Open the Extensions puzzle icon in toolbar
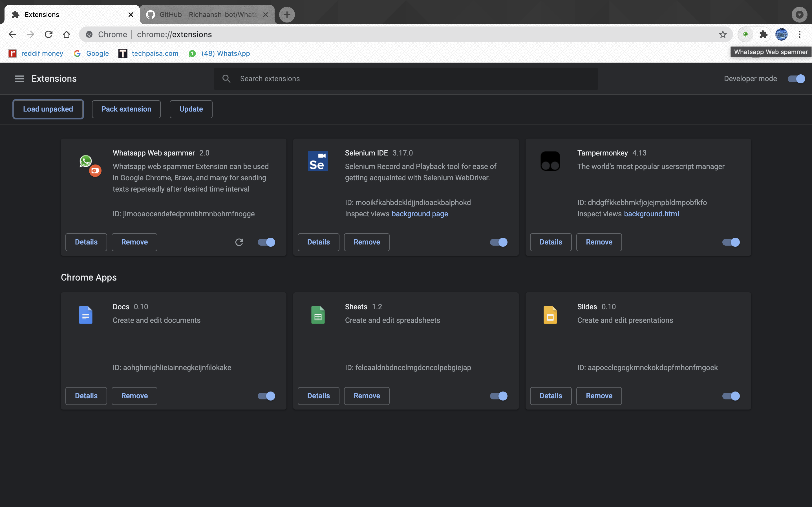The height and width of the screenshot is (507, 812). tap(763, 34)
